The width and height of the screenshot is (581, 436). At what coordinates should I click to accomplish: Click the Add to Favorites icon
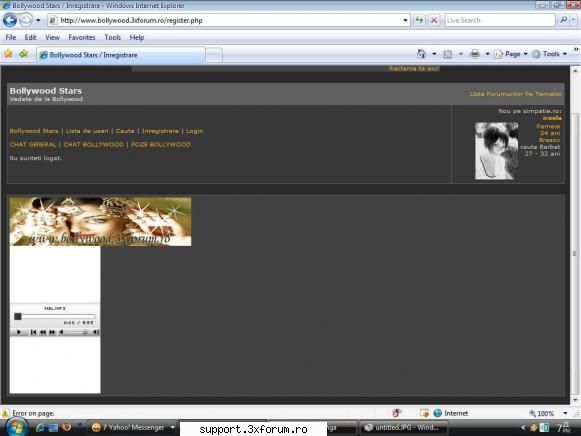[x=23, y=54]
